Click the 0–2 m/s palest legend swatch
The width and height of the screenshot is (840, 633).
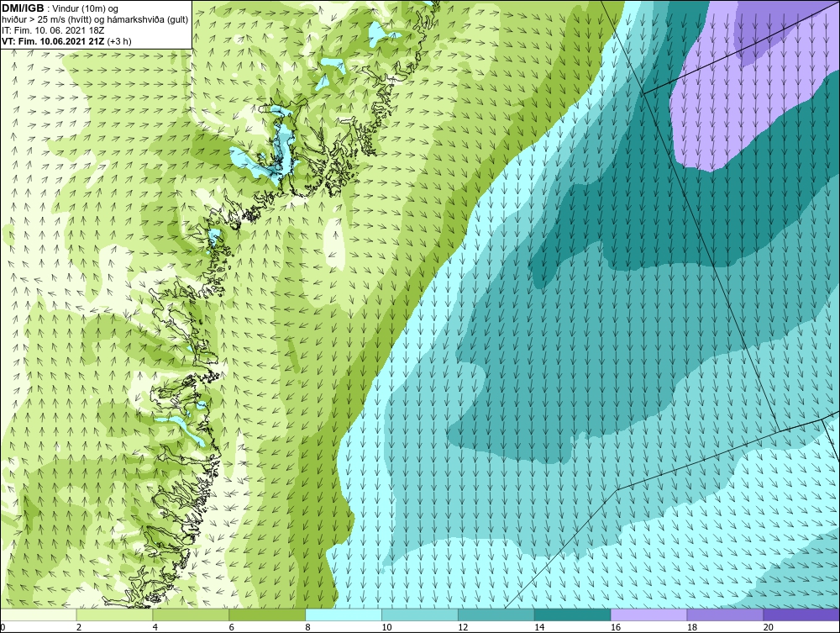coord(39,615)
